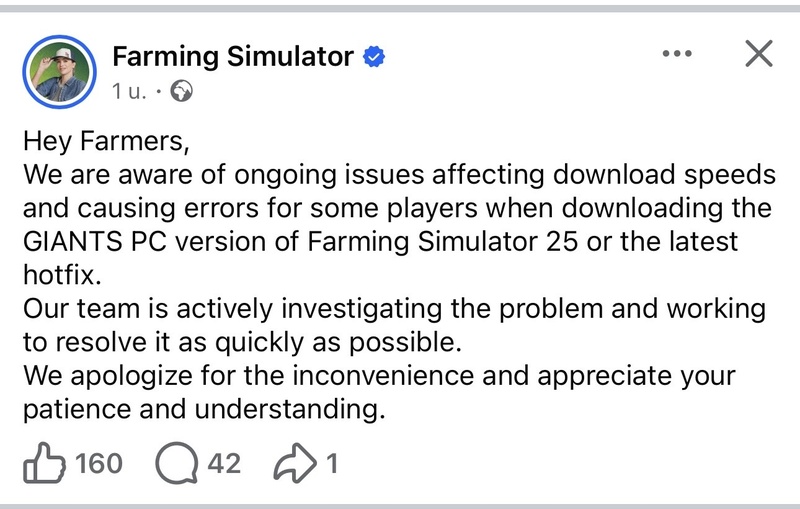Viewport: 800px width, 509px height.
Task: View the share count of 1
Action: point(331,463)
